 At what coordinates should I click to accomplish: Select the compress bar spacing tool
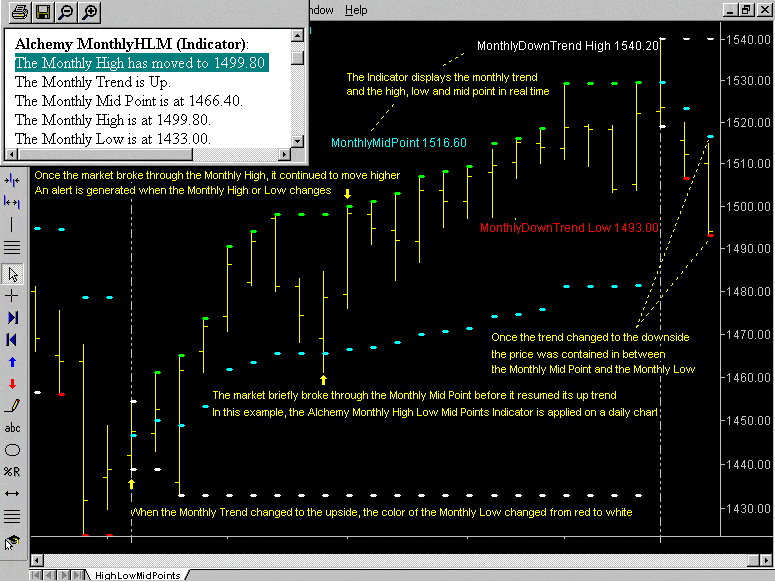coord(12,181)
